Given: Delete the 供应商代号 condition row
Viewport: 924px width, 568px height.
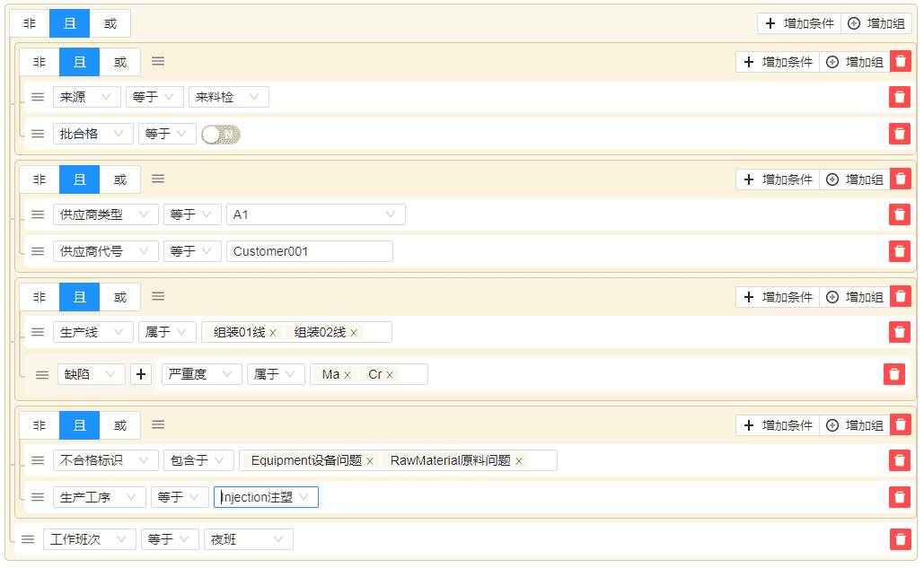Looking at the screenshot, I should click(899, 251).
